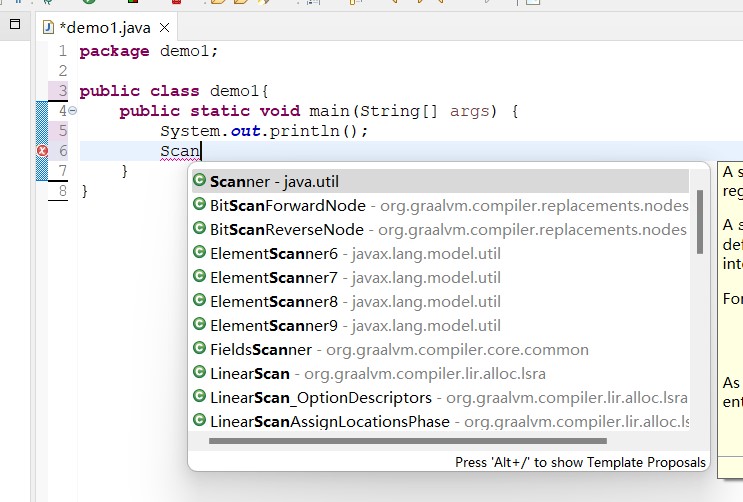The width and height of the screenshot is (743, 502).
Task: Click the LinearScanAssignLocationsPhase class icon
Action: tap(199, 420)
